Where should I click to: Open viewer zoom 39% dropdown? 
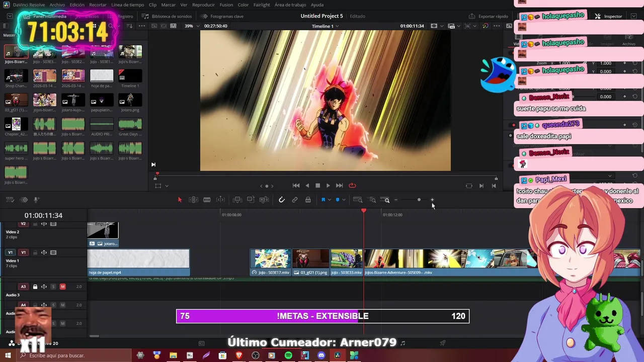click(192, 26)
